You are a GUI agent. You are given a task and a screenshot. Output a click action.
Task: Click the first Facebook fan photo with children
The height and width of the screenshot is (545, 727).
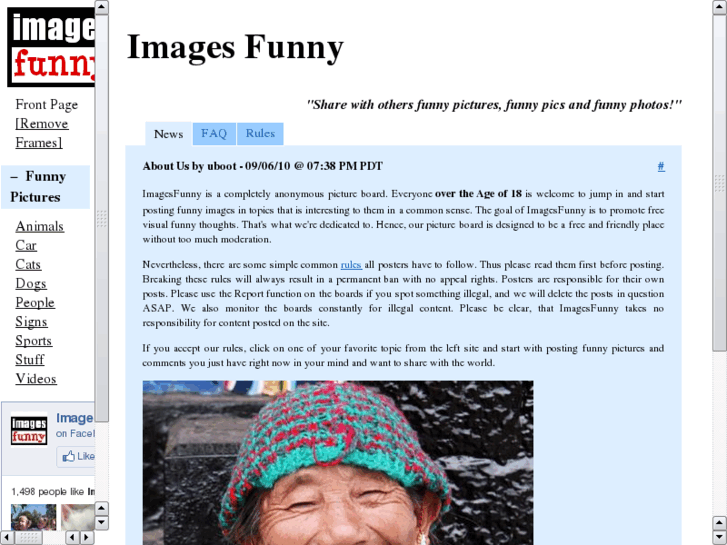tap(33, 517)
